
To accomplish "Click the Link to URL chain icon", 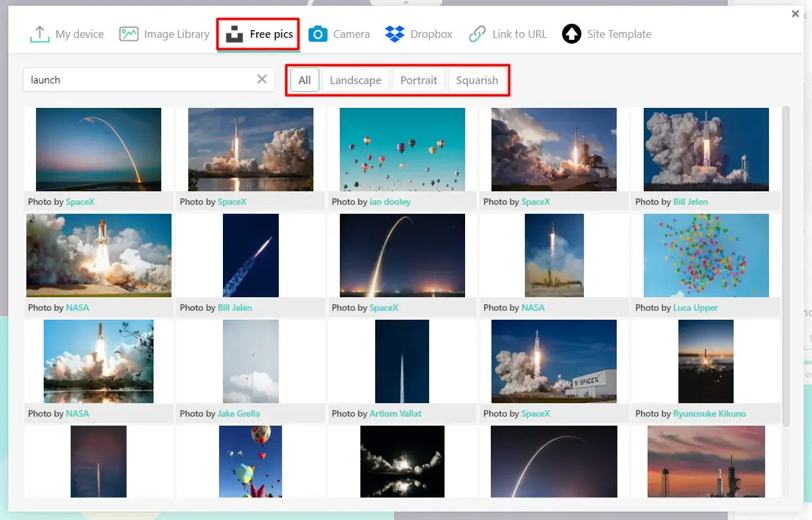I will [x=477, y=34].
